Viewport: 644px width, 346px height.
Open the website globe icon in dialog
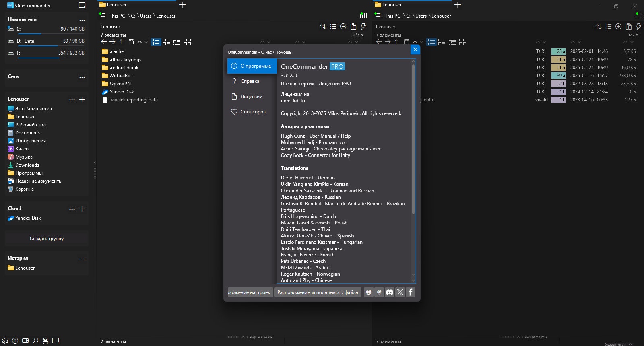tap(369, 292)
